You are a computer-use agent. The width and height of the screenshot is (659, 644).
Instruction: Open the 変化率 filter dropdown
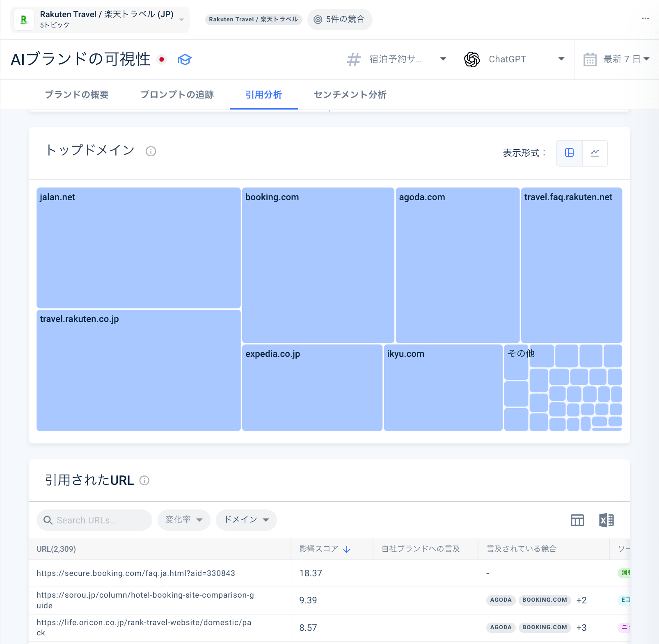click(x=184, y=520)
